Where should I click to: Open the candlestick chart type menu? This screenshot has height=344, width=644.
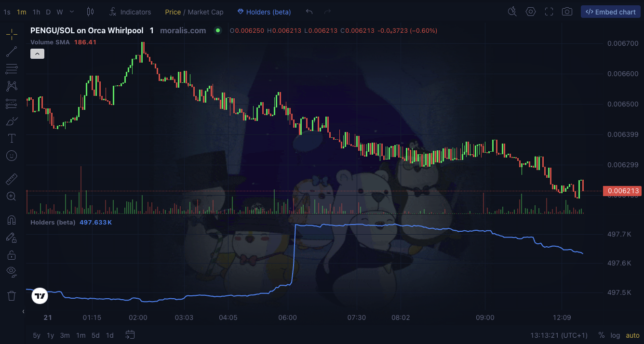point(90,12)
